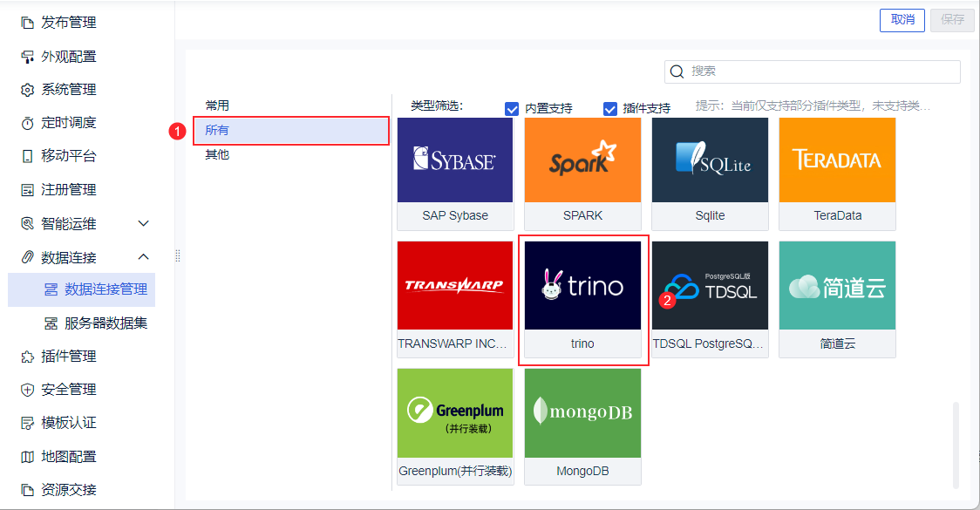This screenshot has width=980, height=510.
Task: Open the 其他 category
Action: [x=217, y=154]
